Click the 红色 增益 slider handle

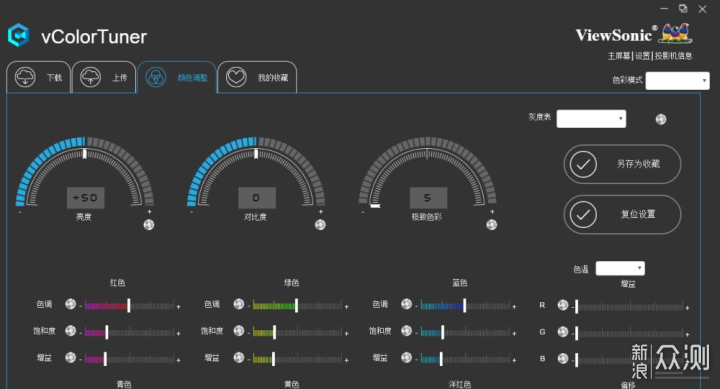(x=105, y=359)
